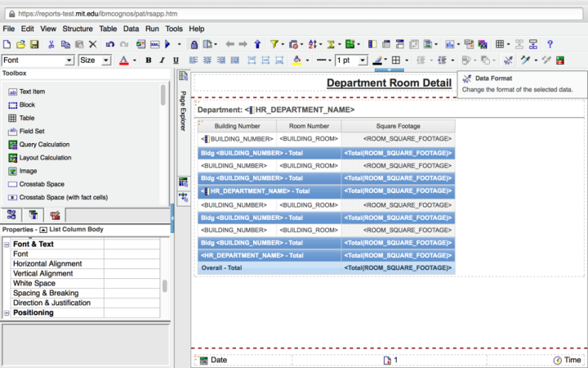Click the font color swatch

click(x=123, y=61)
